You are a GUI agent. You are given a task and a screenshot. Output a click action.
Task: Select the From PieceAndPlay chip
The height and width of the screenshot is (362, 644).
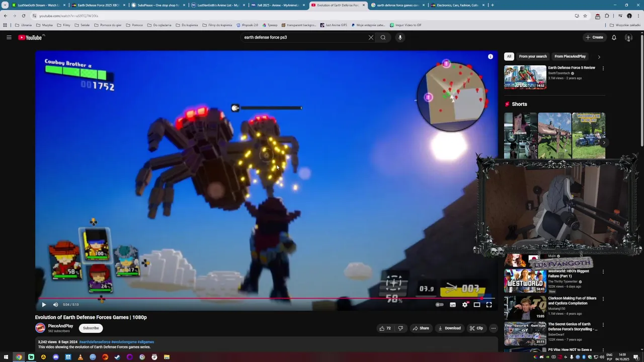pyautogui.click(x=570, y=56)
